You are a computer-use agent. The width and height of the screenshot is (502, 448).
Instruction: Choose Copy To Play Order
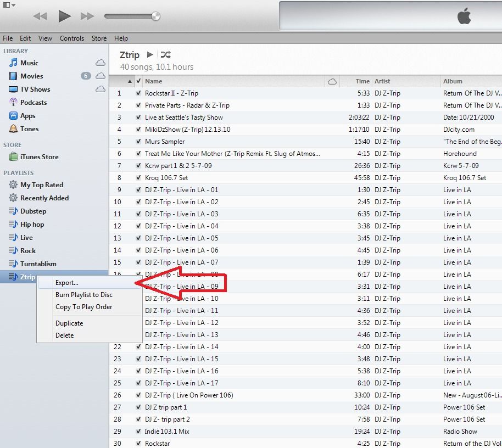click(x=83, y=307)
